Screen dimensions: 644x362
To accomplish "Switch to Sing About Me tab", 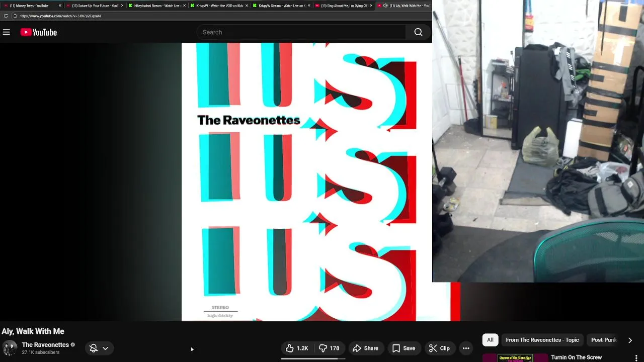I will (x=344, y=6).
